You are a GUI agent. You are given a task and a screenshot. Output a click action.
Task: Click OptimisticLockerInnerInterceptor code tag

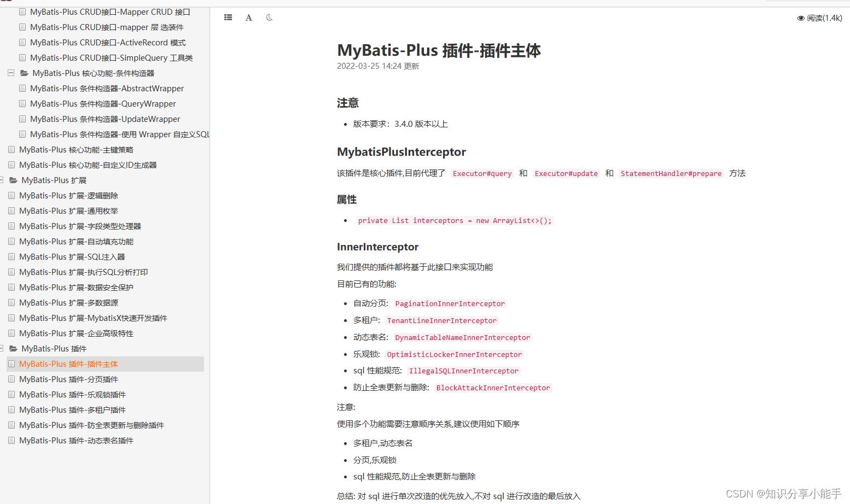point(455,354)
